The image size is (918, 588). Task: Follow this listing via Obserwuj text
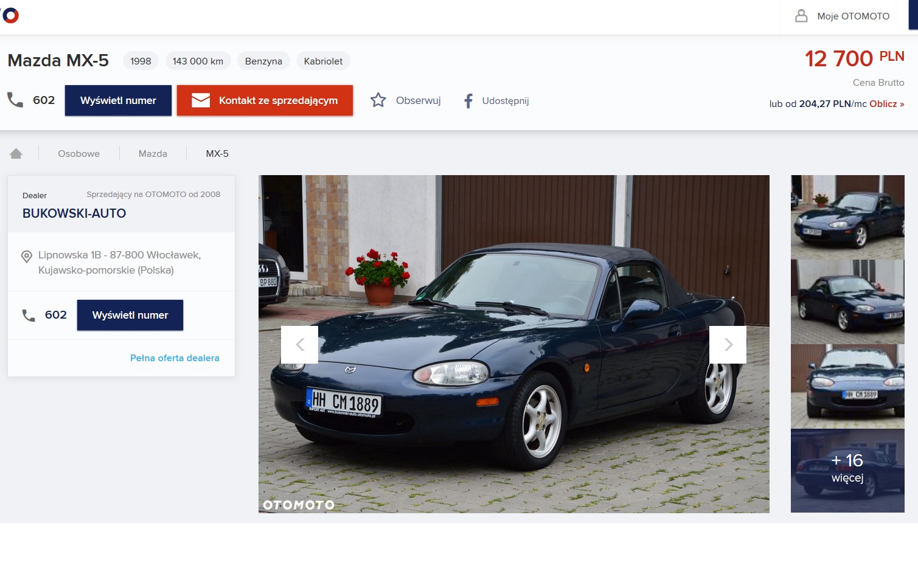[x=418, y=100]
